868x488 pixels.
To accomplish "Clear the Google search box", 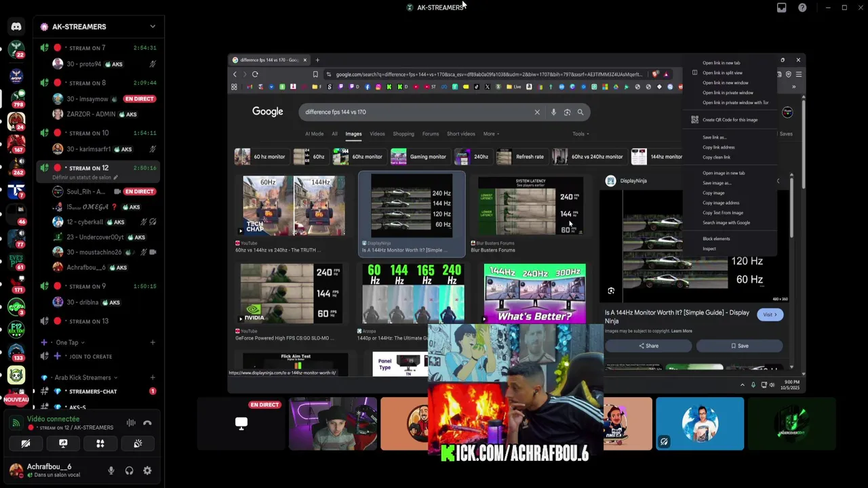I will pos(537,112).
